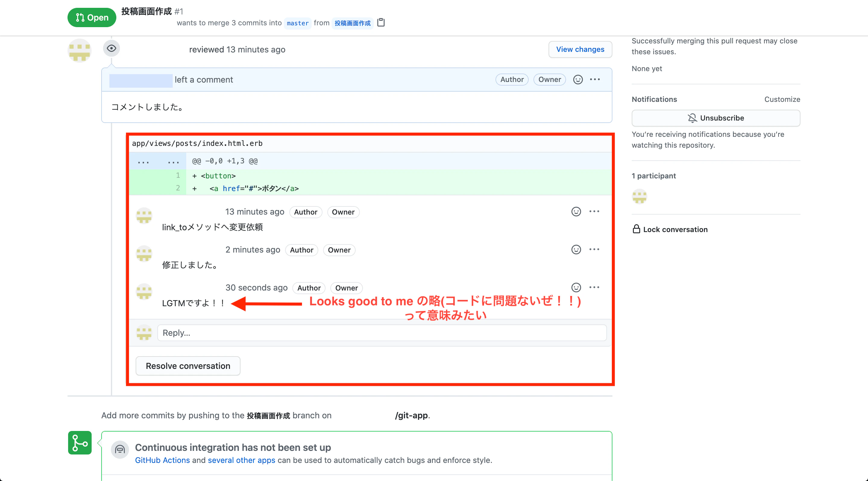
Task: Open the master branch link
Action: click(x=297, y=23)
